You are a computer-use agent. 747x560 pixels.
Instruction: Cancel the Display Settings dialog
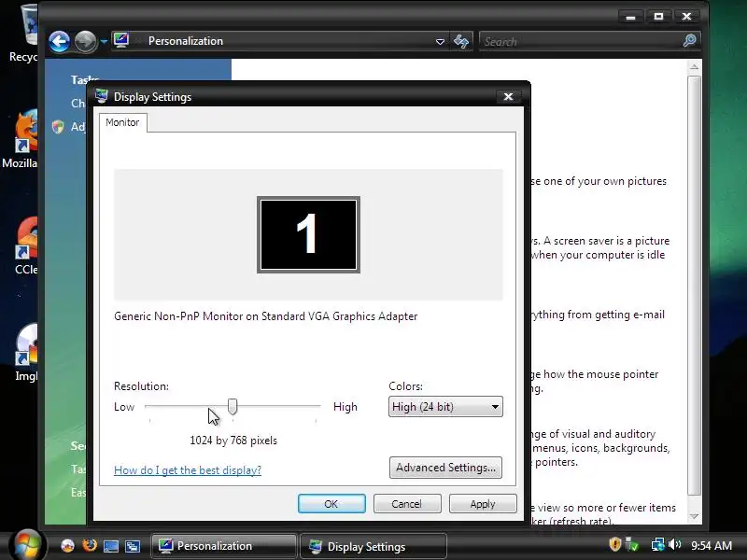tap(407, 504)
